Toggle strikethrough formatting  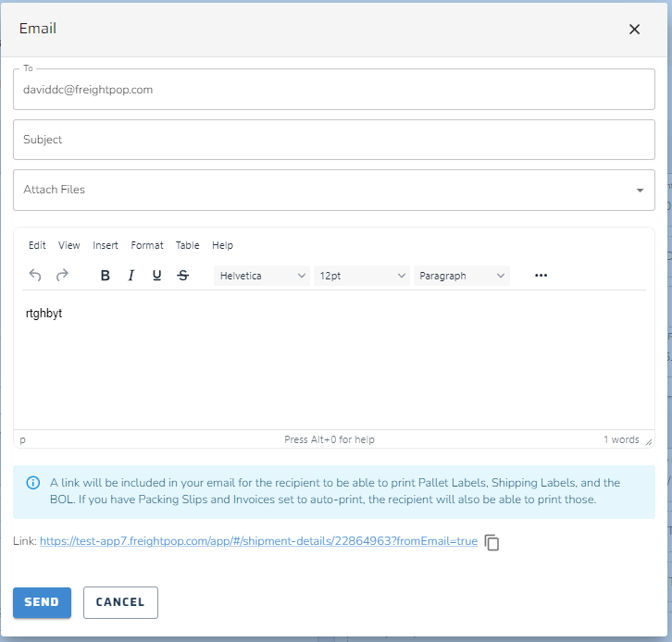(x=183, y=275)
